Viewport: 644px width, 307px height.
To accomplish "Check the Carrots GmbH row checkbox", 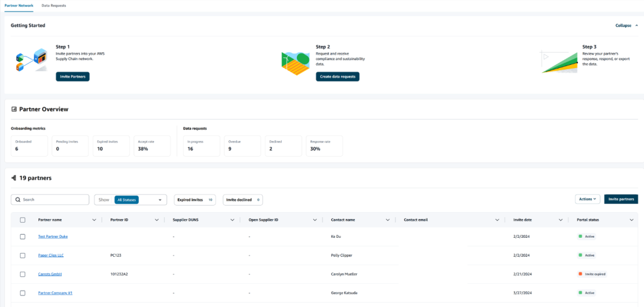I will tap(23, 274).
